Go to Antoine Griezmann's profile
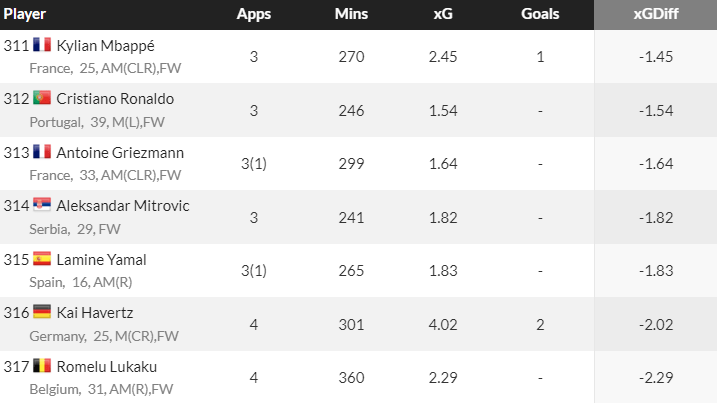Screen dimensions: 717x403 pyautogui.click(x=120, y=152)
